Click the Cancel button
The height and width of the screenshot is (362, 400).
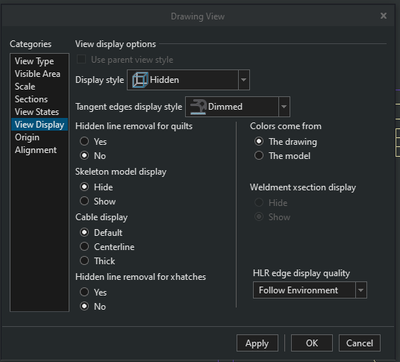(359, 343)
